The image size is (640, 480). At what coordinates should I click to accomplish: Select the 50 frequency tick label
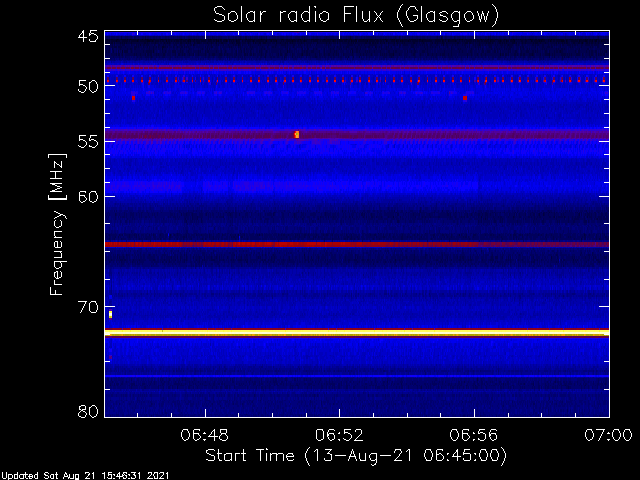pos(88,87)
